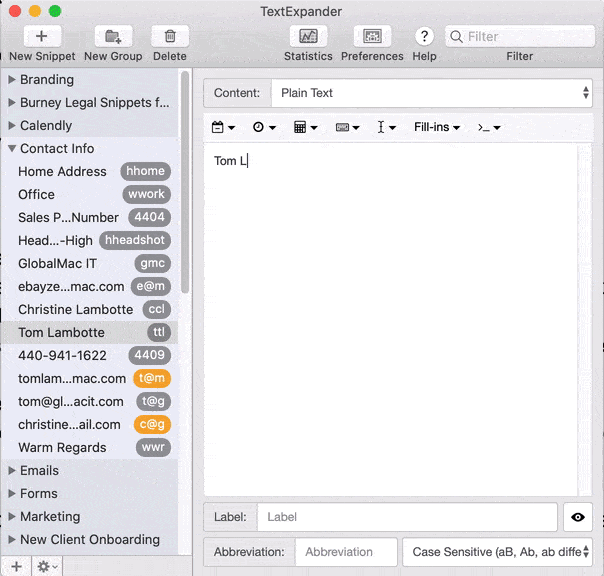The width and height of the screenshot is (604, 576).
Task: Open the date calendar insert menu
Action: point(223,127)
